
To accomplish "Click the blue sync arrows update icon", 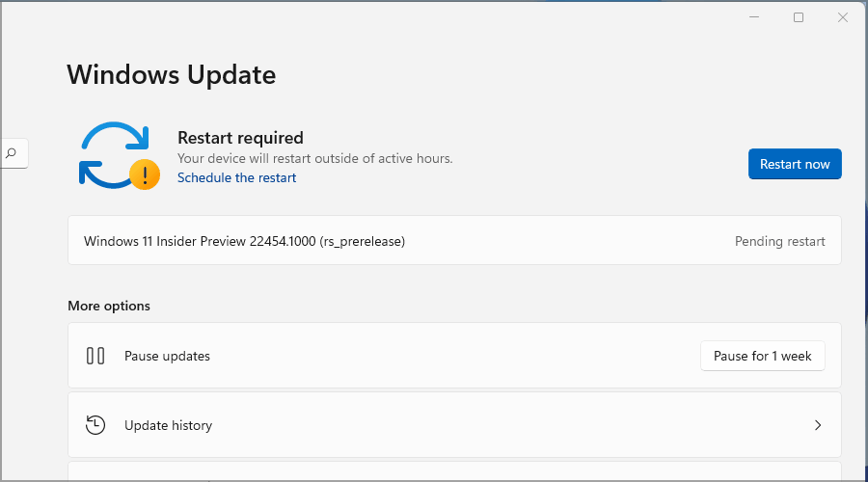I will coord(111,152).
